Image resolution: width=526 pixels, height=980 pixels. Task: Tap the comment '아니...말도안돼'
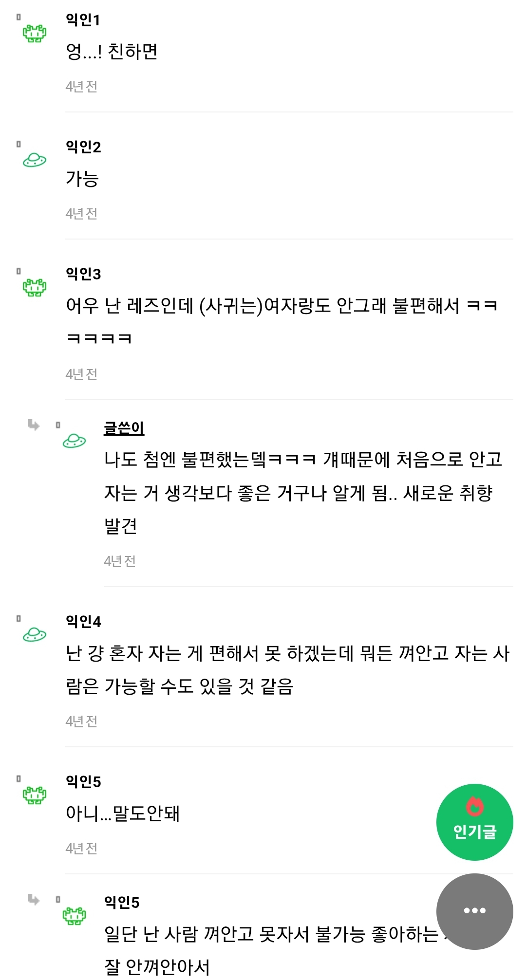coord(123,813)
